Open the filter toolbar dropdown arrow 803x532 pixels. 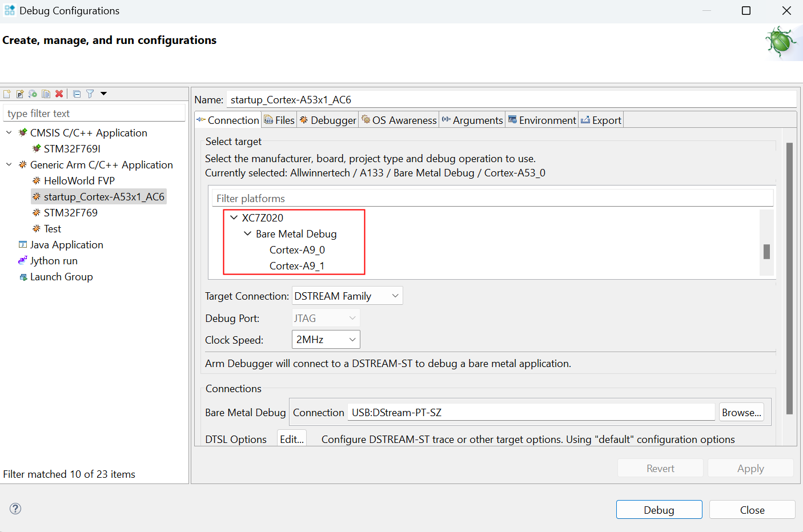point(104,94)
